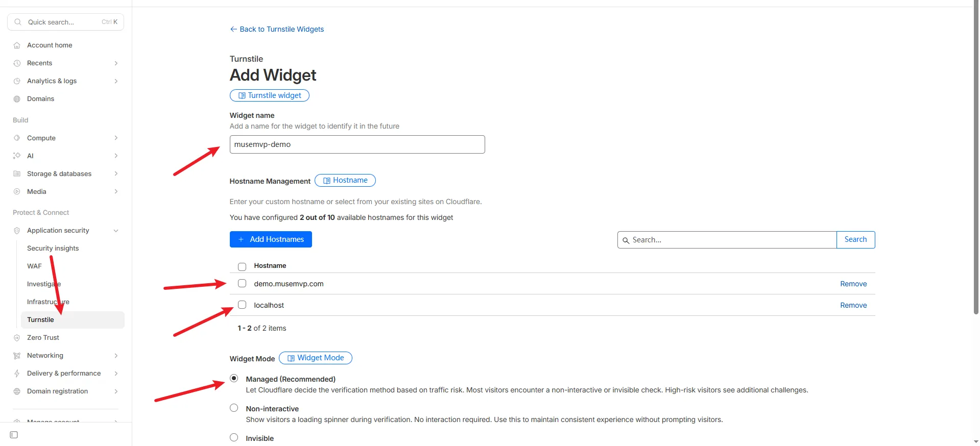Click the Storage & databases icon

pos(17,174)
